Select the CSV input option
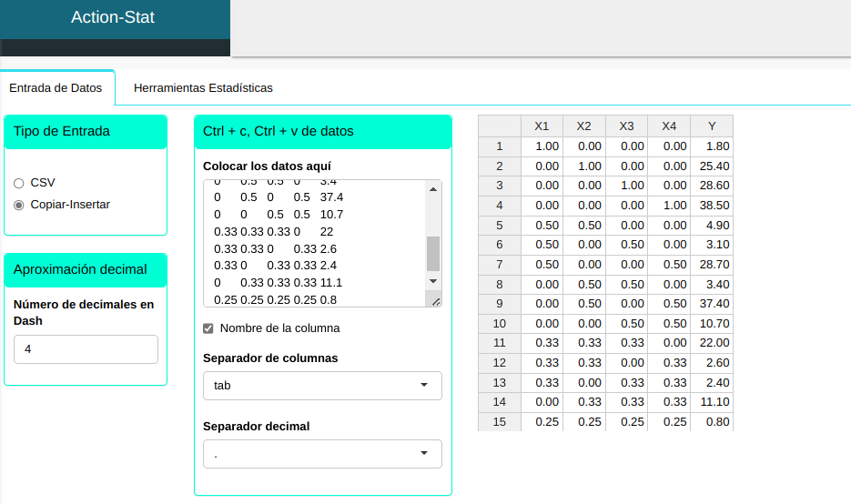This screenshot has height=504, width=851. click(19, 183)
